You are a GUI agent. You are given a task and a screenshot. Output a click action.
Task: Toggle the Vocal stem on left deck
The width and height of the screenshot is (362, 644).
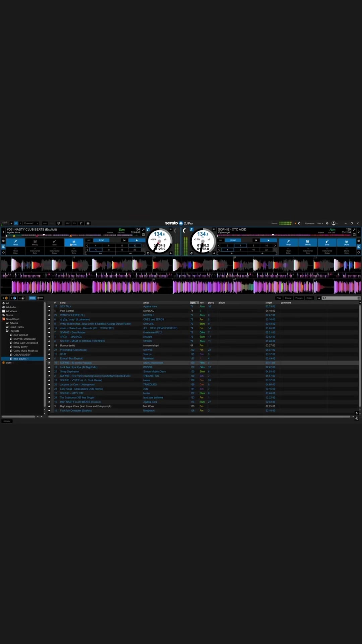[15, 242]
